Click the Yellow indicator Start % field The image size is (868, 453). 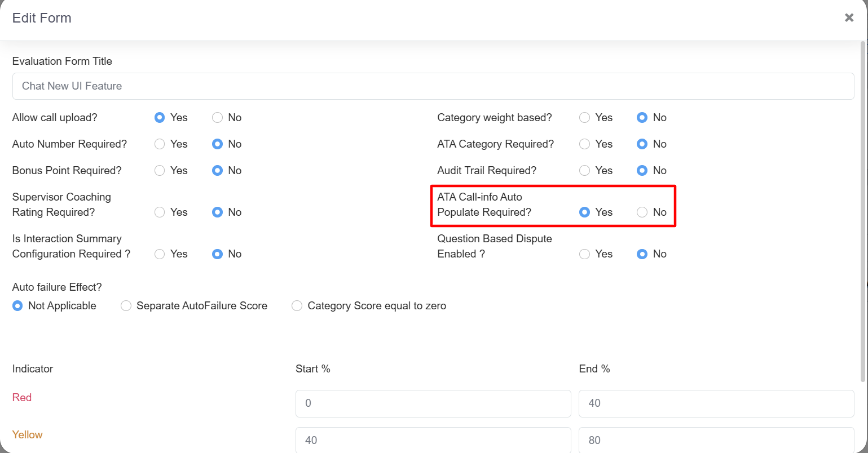(433, 440)
